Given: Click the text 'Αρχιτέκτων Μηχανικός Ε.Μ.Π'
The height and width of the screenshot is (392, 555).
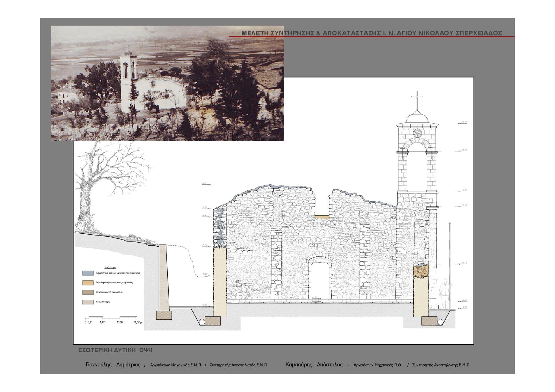Looking at the screenshot, I should [x=175, y=365].
